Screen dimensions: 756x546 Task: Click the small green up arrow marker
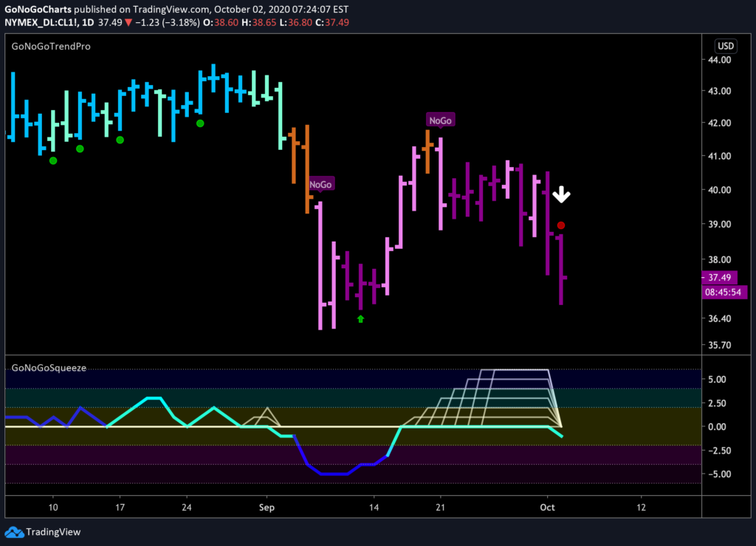point(360,319)
